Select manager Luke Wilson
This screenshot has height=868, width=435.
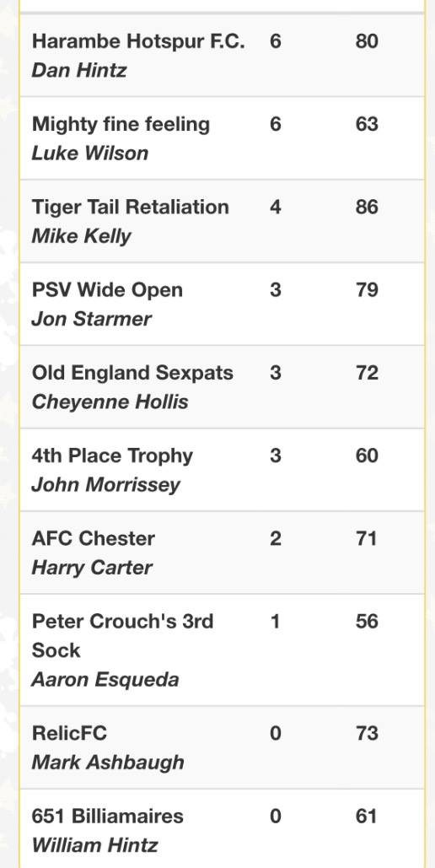90,154
